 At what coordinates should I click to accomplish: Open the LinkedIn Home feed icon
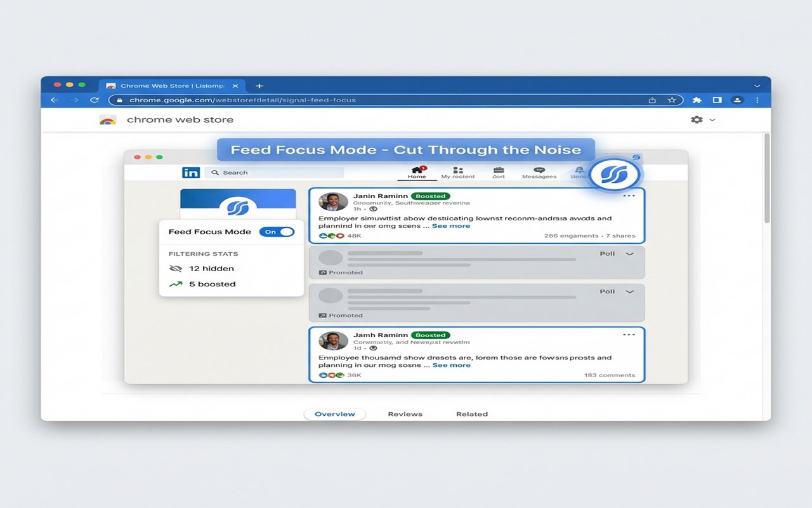click(x=417, y=170)
